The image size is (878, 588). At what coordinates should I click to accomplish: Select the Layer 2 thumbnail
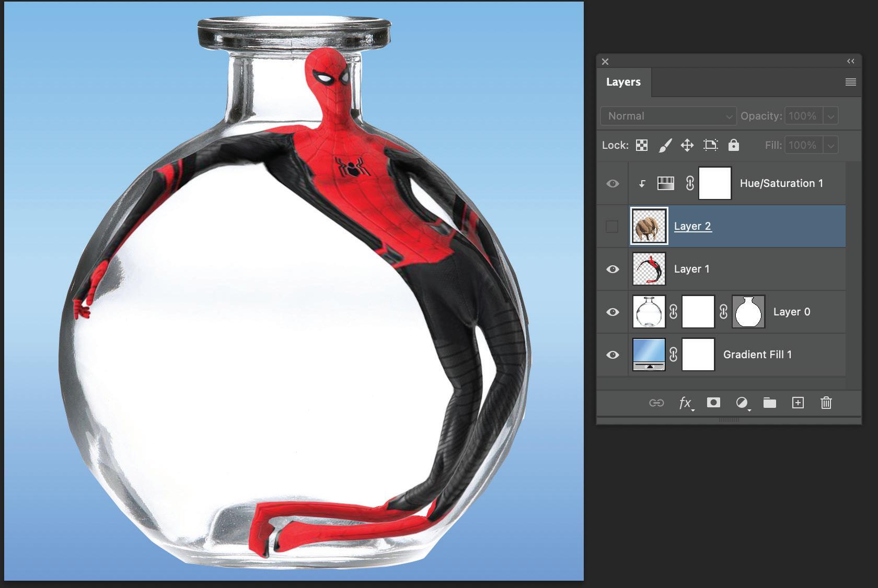click(x=649, y=226)
